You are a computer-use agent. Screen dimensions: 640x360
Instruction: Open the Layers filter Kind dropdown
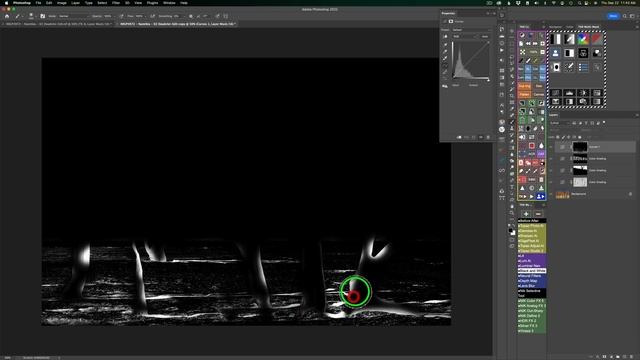pyautogui.click(x=560, y=123)
